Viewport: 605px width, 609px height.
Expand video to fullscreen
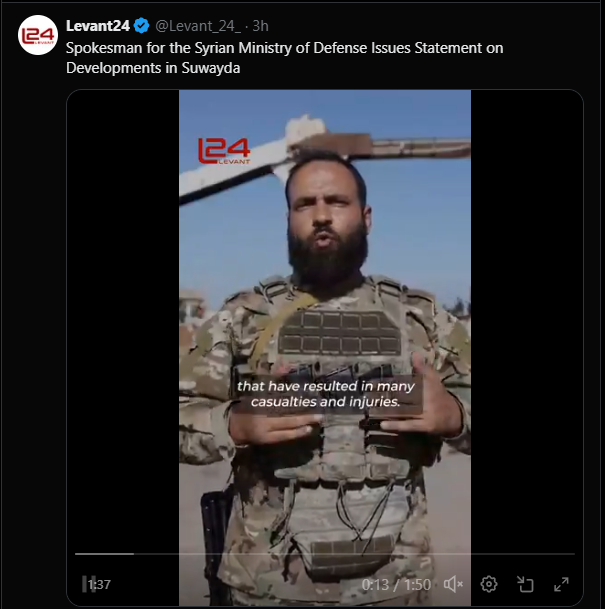(561, 584)
